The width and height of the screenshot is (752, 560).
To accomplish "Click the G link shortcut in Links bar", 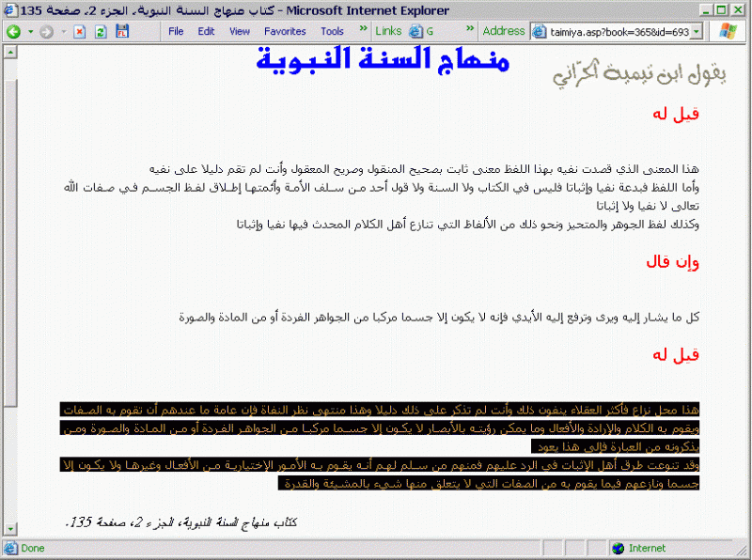I will pyautogui.click(x=421, y=32).
